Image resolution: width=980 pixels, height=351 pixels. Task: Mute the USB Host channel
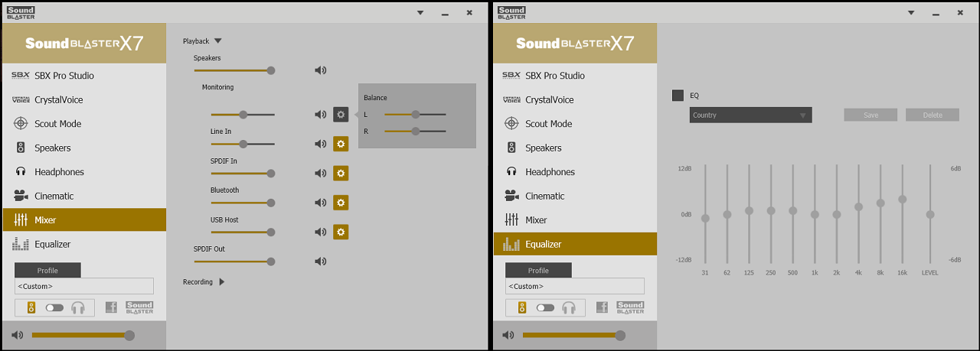click(320, 232)
